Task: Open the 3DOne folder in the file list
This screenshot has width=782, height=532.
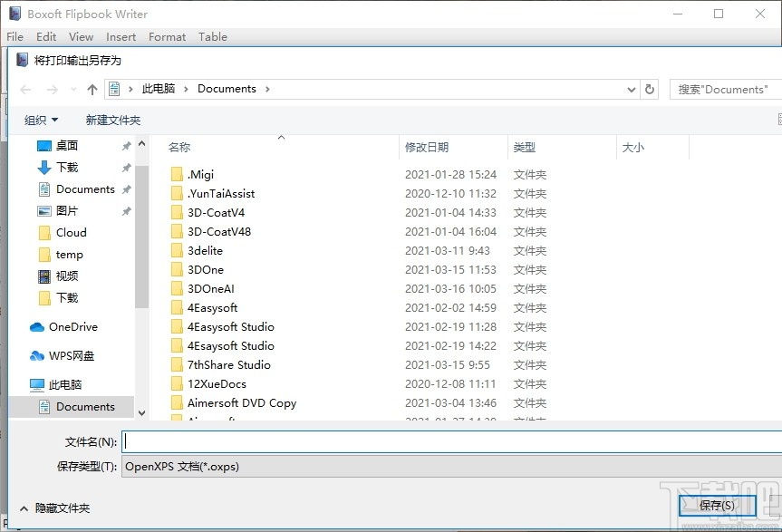Action: point(206,269)
